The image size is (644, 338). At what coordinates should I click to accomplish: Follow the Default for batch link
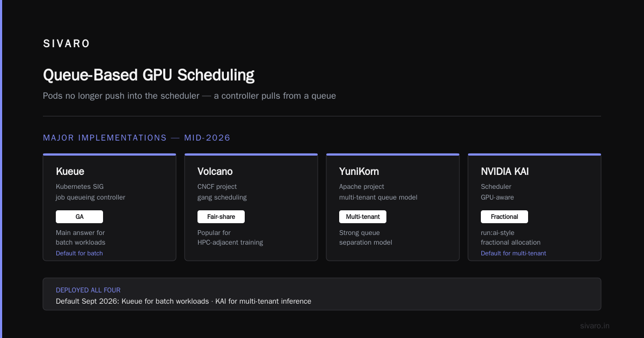79,253
